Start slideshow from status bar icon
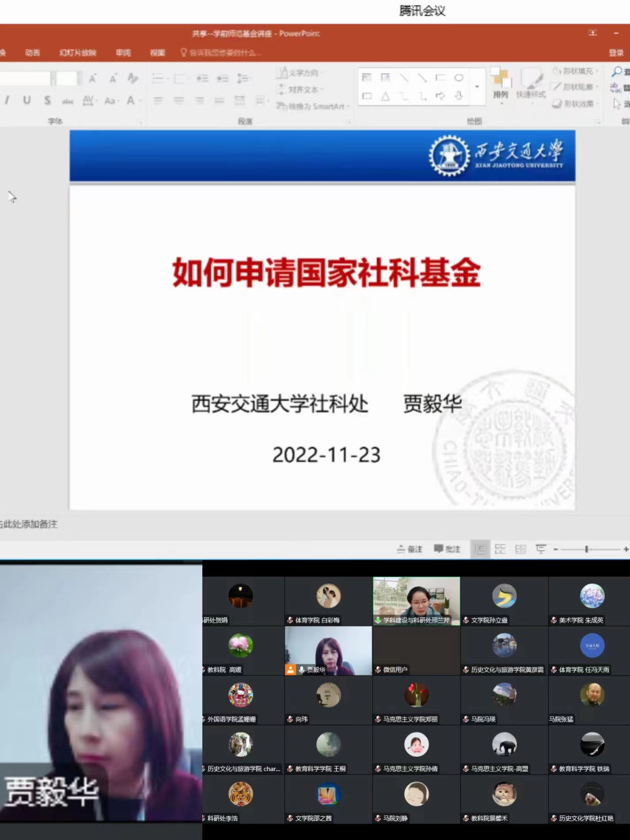The width and height of the screenshot is (630, 840). coord(541,549)
